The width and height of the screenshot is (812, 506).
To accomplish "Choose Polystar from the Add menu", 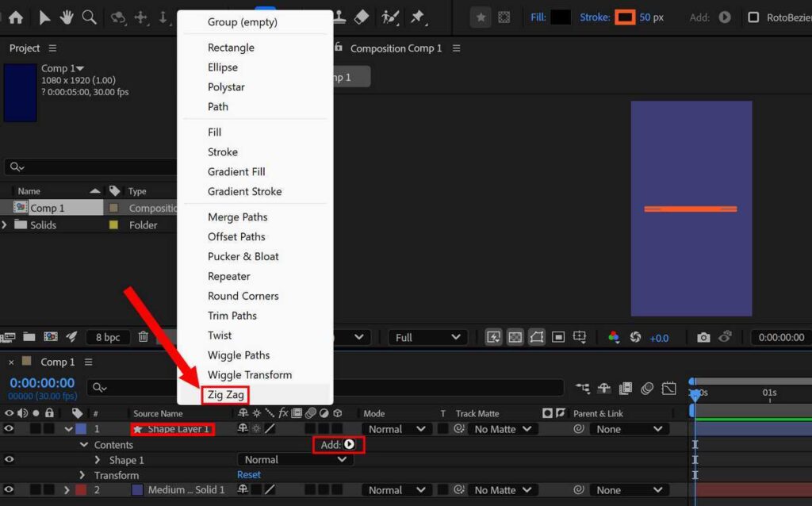I will pos(226,86).
